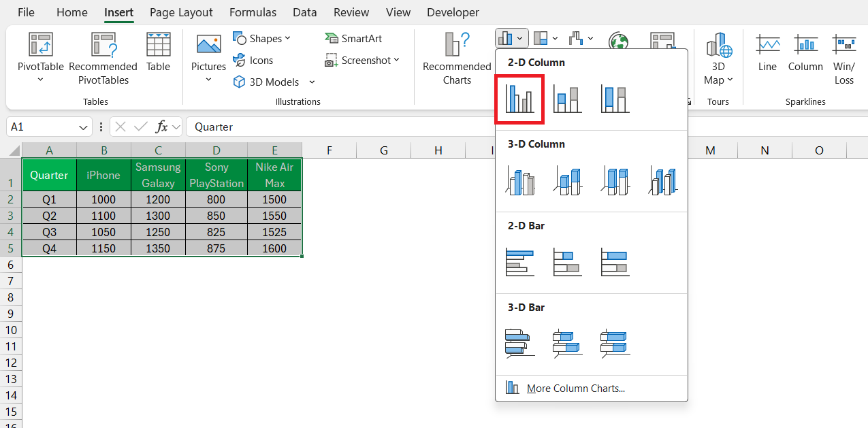Viewport: 868px width, 428px height.
Task: Select the Quarter header cell
Action: tap(49, 175)
